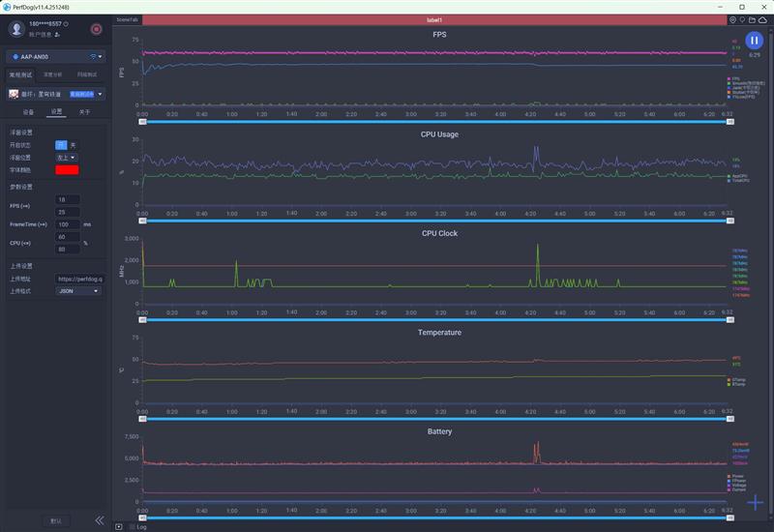Click the location pin icon in the top toolbar
Image resolution: width=774 pixels, height=532 pixels.
point(732,19)
